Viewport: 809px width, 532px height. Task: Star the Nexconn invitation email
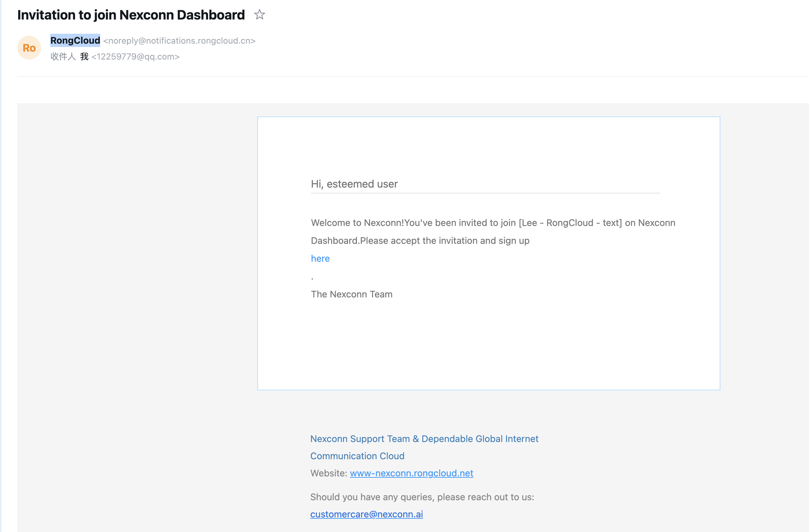tap(259, 15)
